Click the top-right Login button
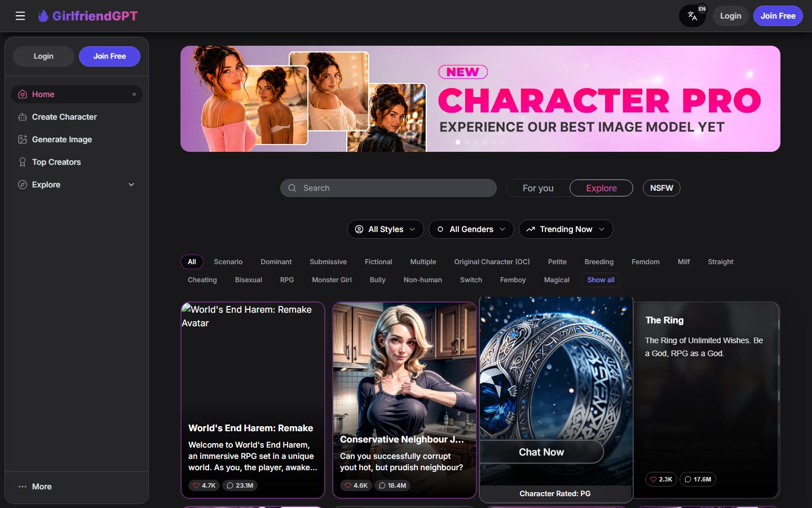812x508 pixels. [x=731, y=16]
